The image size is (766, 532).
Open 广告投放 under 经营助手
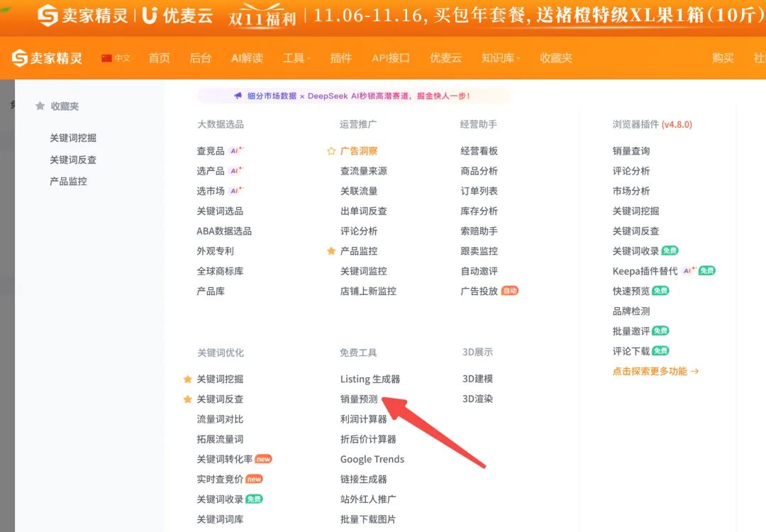pos(479,291)
